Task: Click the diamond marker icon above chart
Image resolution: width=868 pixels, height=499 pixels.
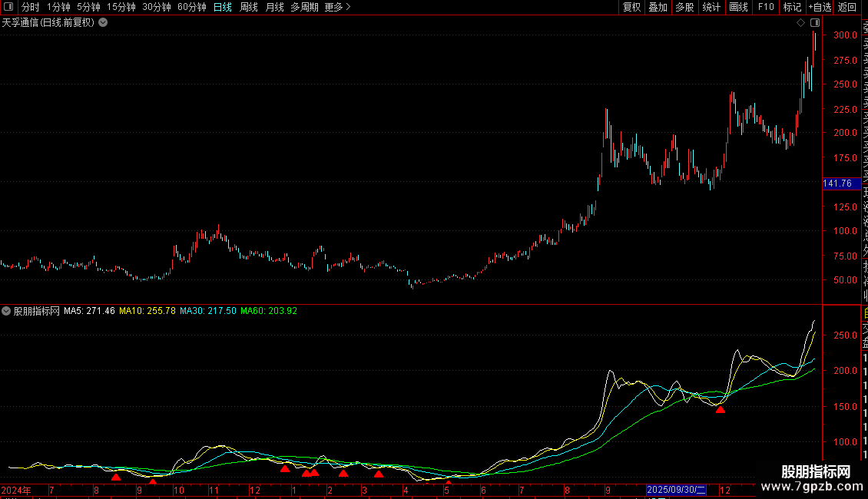Action: [x=800, y=23]
